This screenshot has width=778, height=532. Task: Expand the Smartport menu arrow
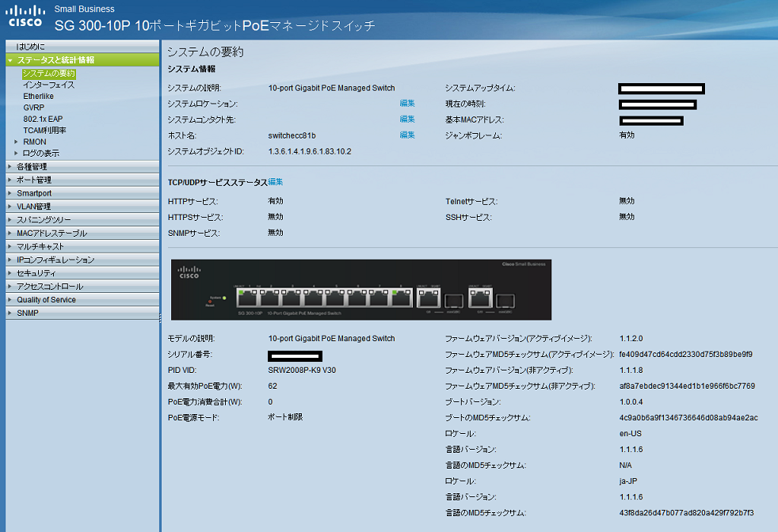click(x=10, y=193)
